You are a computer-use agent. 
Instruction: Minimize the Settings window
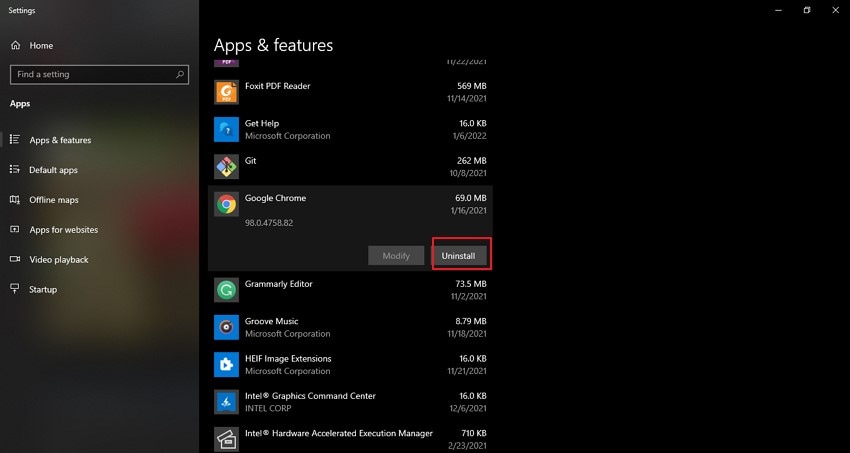[778, 10]
